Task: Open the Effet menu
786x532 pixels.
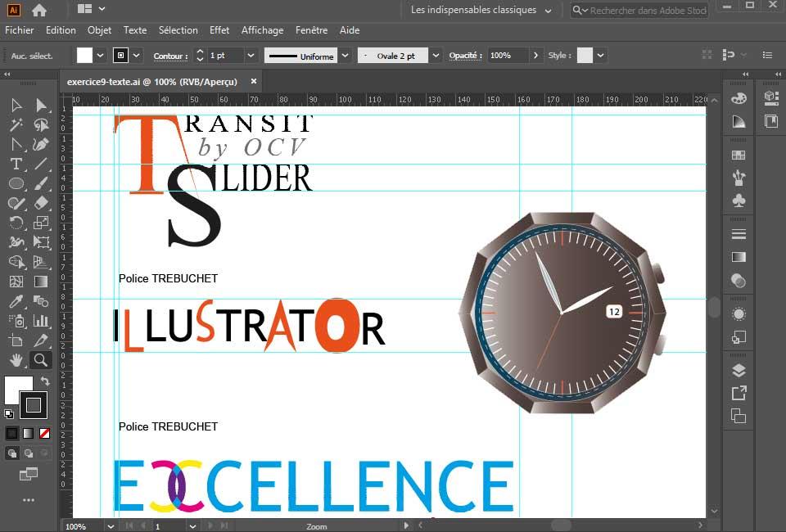Action: [x=219, y=30]
